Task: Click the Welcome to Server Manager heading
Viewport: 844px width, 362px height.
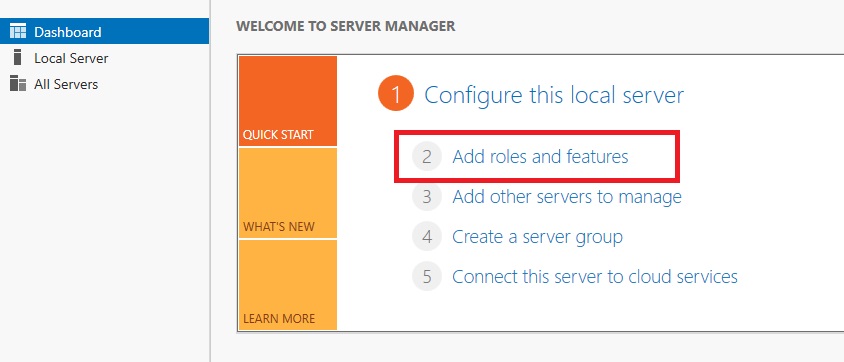Action: coord(346,26)
